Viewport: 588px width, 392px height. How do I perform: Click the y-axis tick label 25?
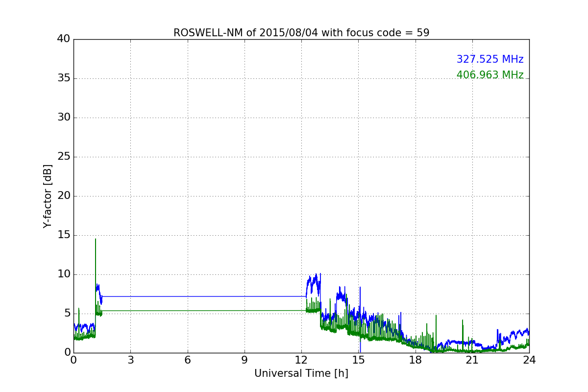[64, 157]
